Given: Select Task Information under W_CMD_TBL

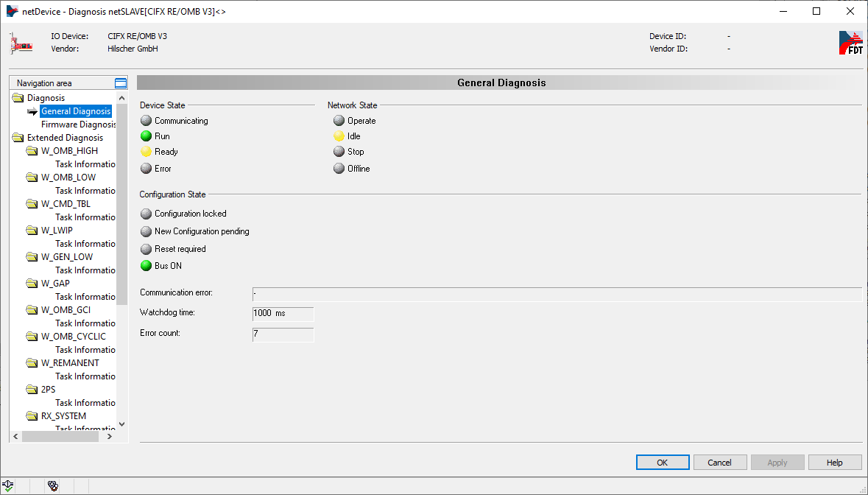Looking at the screenshot, I should click(x=85, y=217).
